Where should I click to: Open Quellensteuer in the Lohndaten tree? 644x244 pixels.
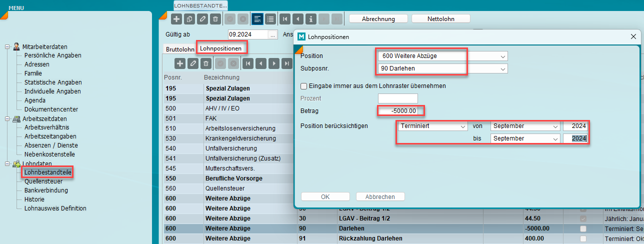[43, 181]
